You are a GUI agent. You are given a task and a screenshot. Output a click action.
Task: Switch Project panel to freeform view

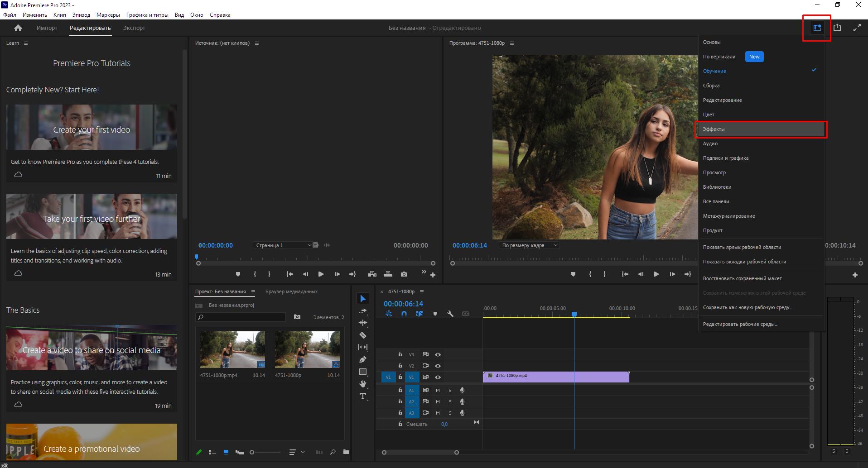pyautogui.click(x=240, y=452)
